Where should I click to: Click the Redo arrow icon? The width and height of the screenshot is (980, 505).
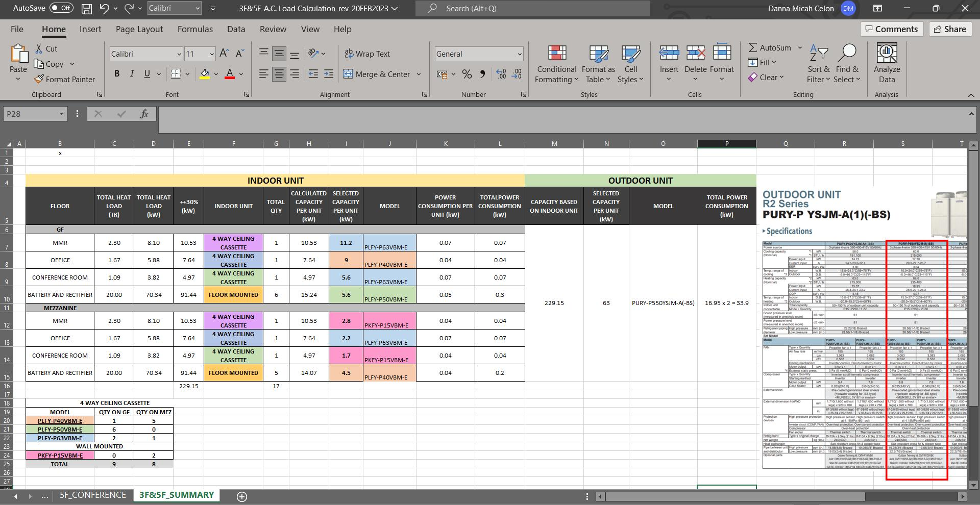tap(129, 8)
